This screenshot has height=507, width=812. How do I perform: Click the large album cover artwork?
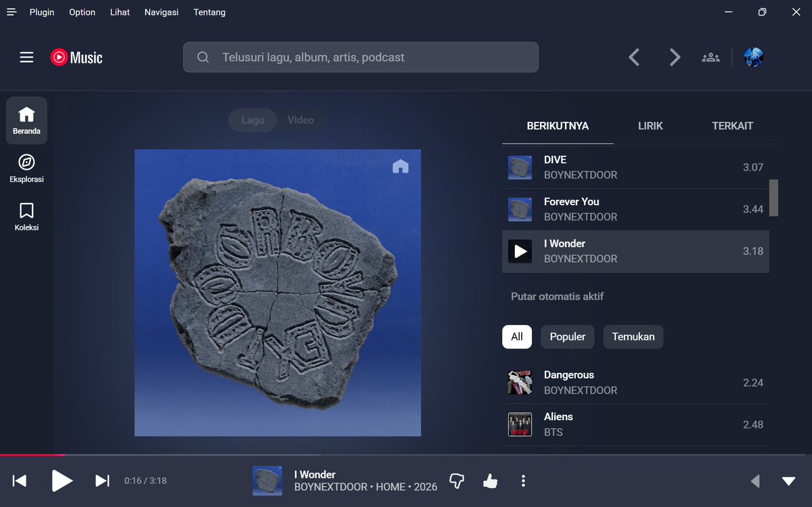coord(277,292)
